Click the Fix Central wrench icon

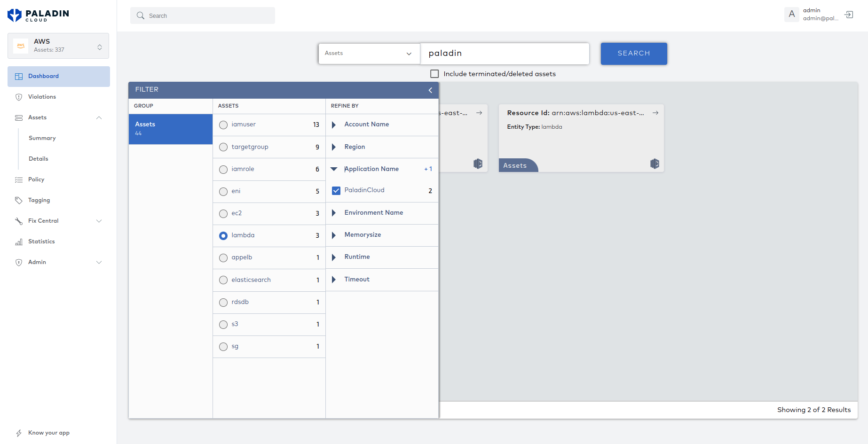(x=19, y=221)
